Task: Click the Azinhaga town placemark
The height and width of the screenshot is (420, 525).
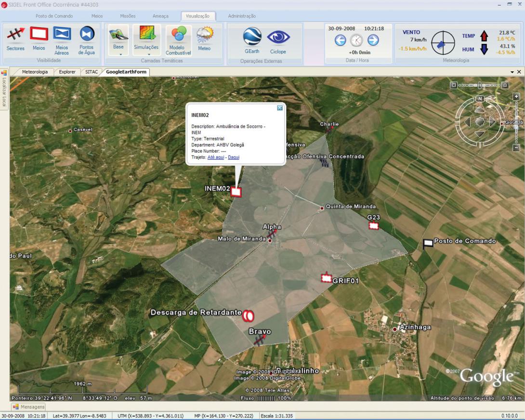Action: 395,329
